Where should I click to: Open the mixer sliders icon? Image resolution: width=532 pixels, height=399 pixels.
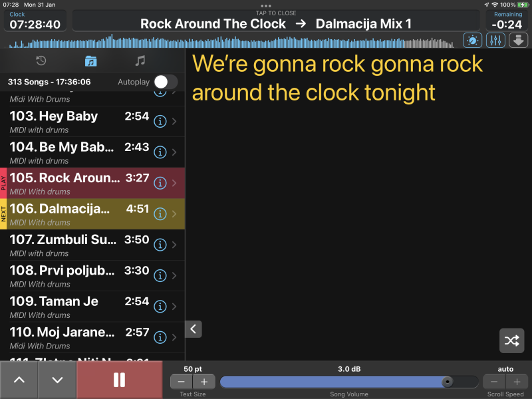[495, 41]
